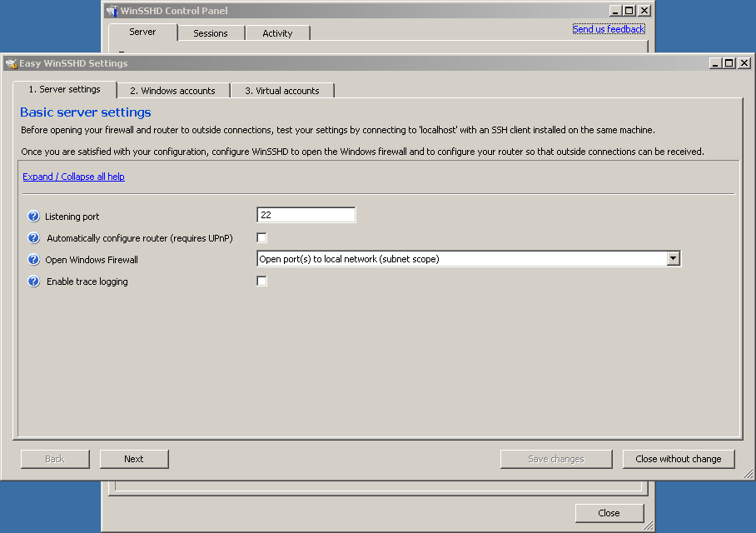Enable automatic router configuration via UPnP

261,237
